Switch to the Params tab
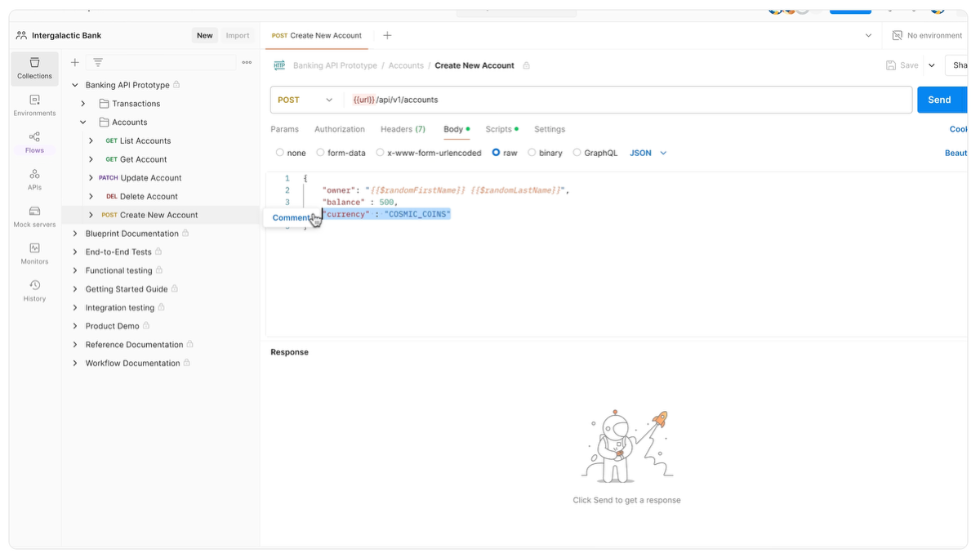This screenshot has width=980, height=558. point(285,129)
